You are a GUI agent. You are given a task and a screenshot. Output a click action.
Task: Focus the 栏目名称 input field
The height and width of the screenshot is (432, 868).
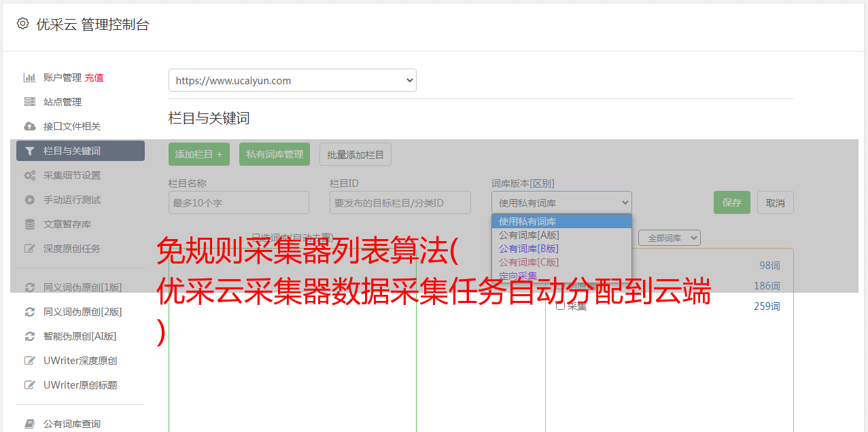click(x=239, y=202)
